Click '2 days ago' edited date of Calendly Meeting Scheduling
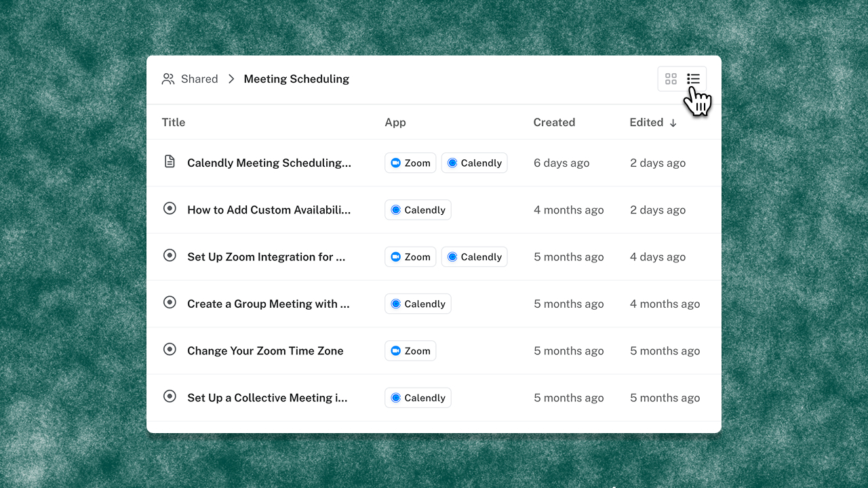Viewport: 868px width, 488px height. pos(658,163)
